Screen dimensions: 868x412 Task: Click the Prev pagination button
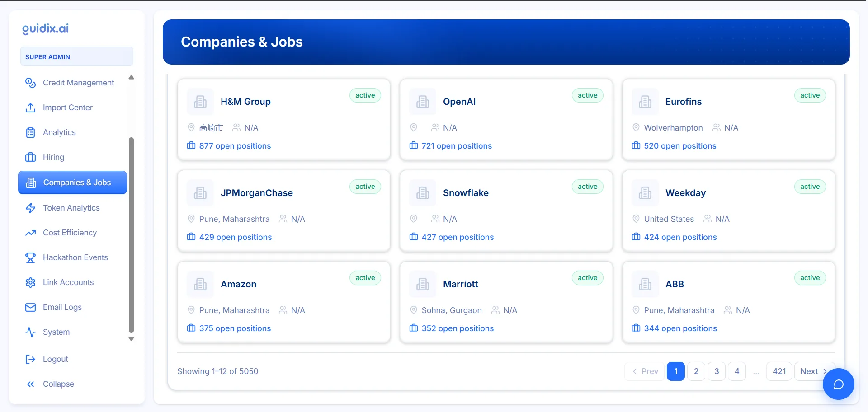[x=645, y=371]
